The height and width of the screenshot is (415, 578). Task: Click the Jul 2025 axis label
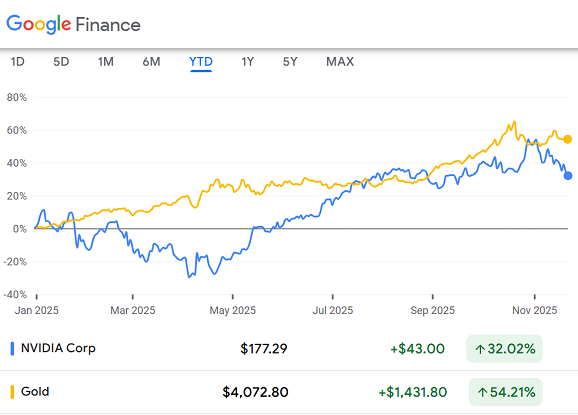[x=332, y=310]
